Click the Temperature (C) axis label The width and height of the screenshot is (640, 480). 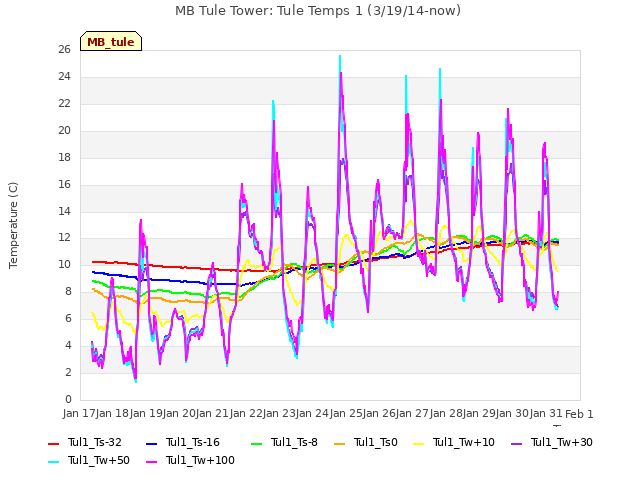tap(13, 225)
